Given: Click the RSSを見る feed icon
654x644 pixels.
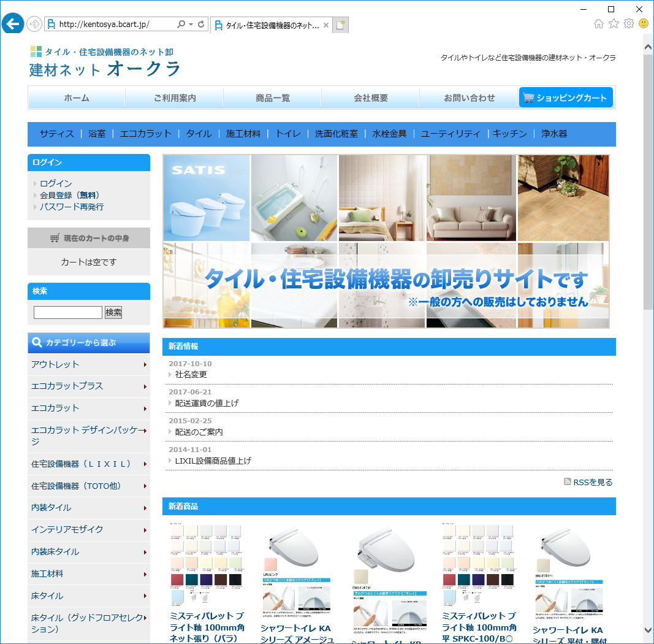Looking at the screenshot, I should (x=567, y=481).
